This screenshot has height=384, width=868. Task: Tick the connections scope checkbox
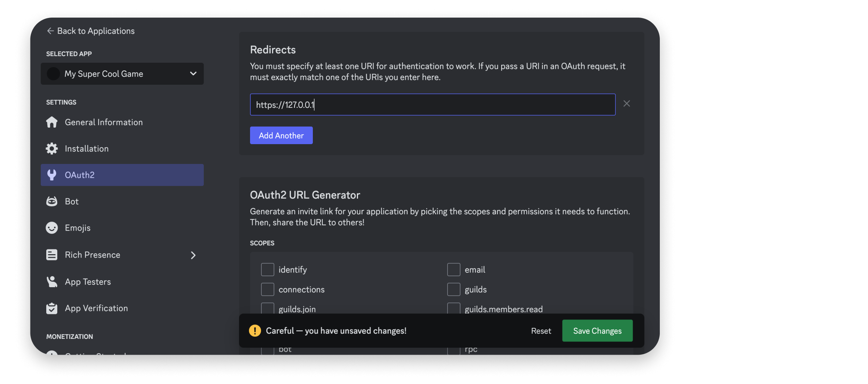[x=267, y=289]
